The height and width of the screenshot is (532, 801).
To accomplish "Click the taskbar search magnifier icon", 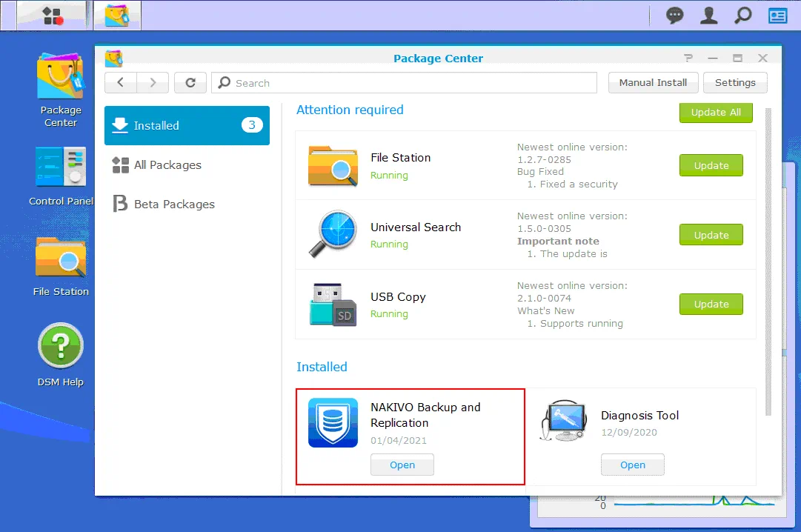I will (742, 16).
